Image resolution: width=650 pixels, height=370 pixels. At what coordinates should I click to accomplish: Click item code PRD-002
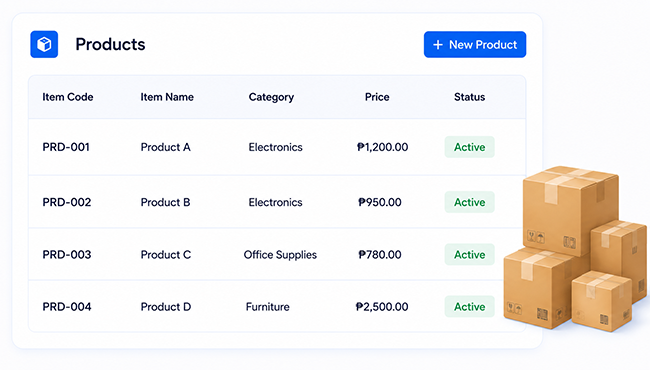67,202
